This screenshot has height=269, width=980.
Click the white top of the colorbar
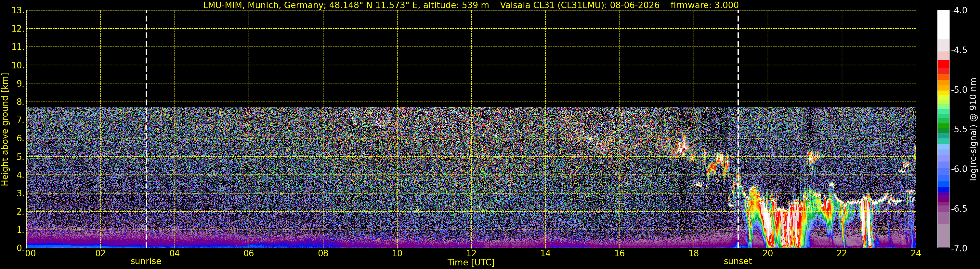943,25
